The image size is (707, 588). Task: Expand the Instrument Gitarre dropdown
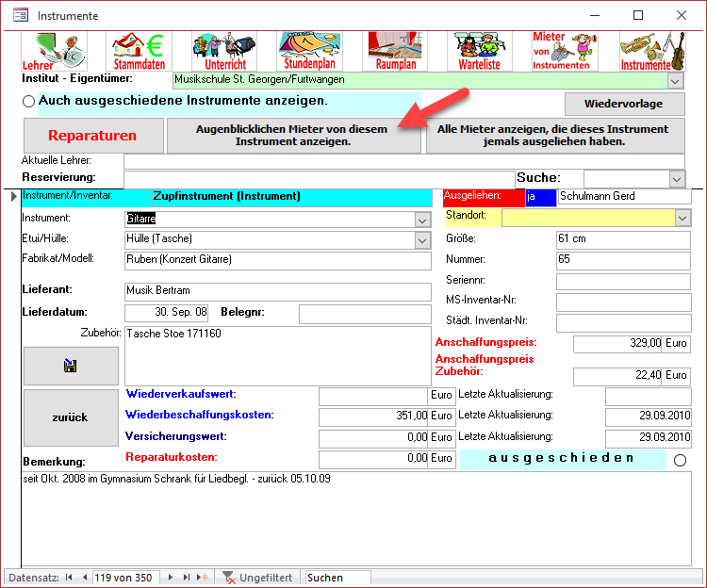[x=421, y=219]
